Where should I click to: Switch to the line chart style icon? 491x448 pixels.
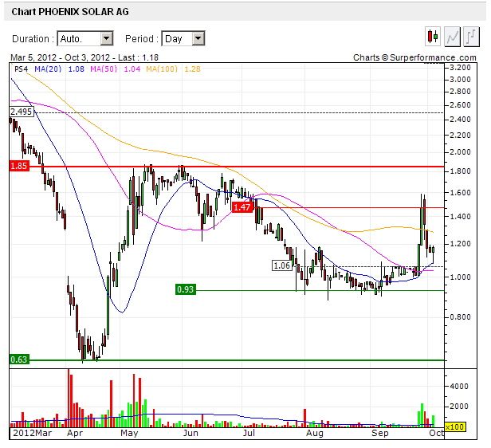coord(453,37)
